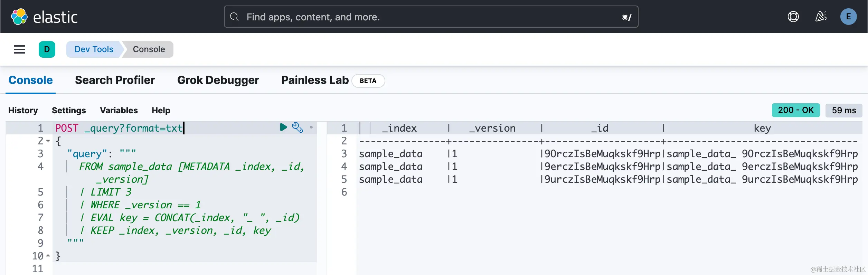Click the Elastic logo icon
This screenshot has height=275, width=868.
pyautogui.click(x=19, y=17)
